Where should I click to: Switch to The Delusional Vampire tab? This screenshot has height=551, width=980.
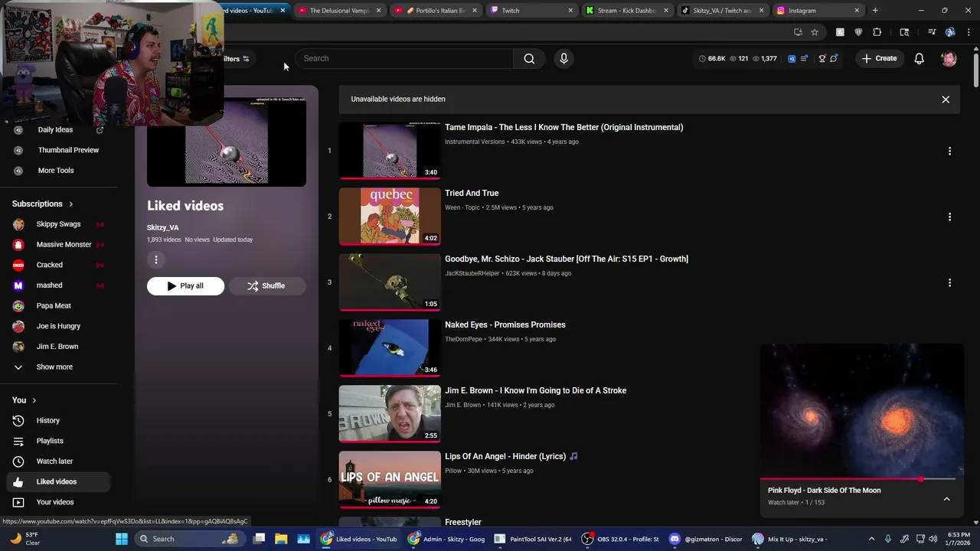(x=340, y=11)
